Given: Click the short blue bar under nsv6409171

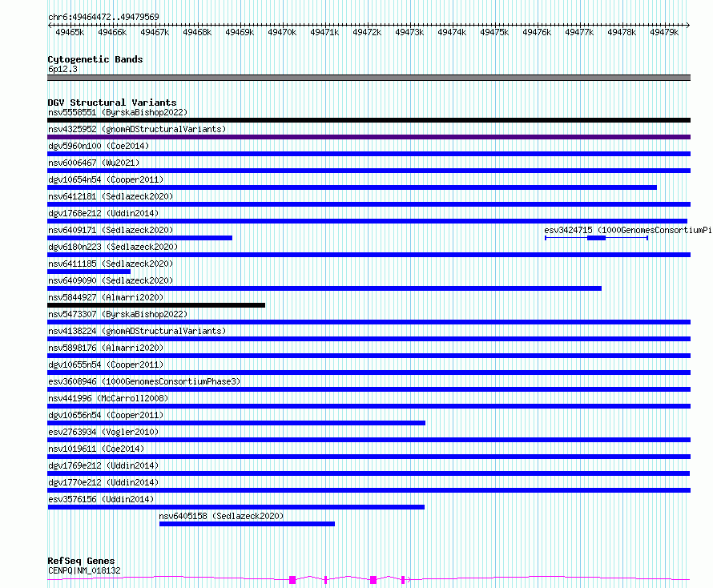Looking at the screenshot, I should click(139, 238).
